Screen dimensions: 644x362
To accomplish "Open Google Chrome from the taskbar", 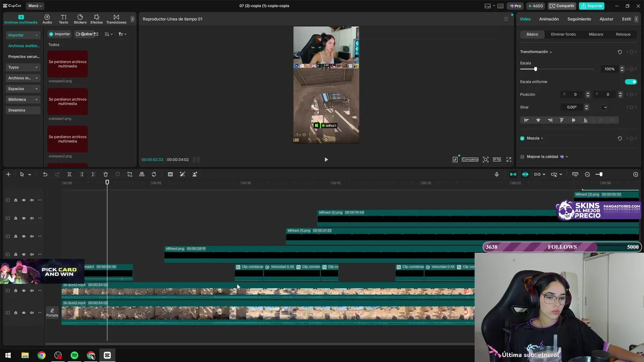I will tap(41, 355).
